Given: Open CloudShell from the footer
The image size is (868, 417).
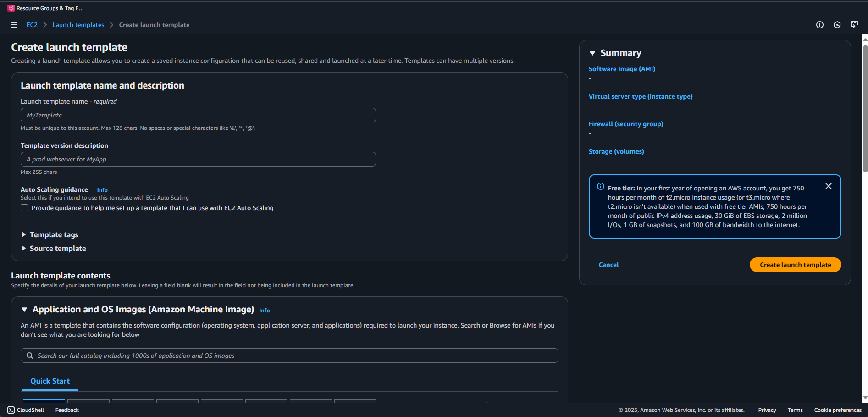Looking at the screenshot, I should point(26,410).
